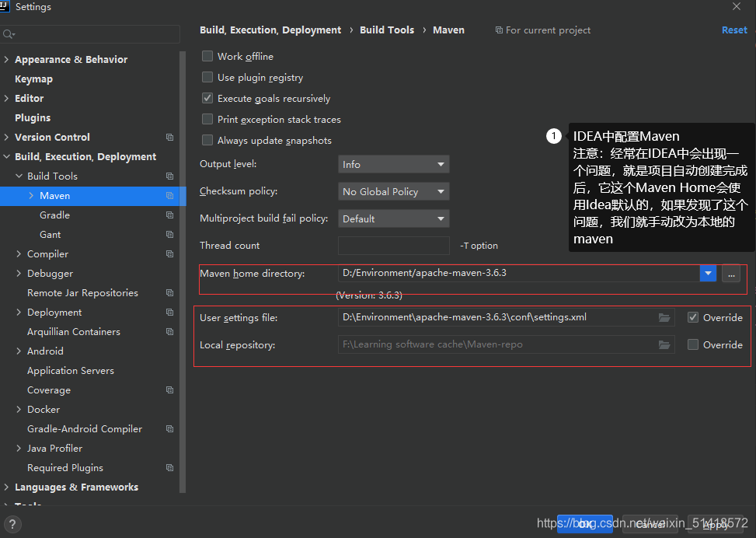Open the Maven home directory dropdown arrow

[x=708, y=273]
